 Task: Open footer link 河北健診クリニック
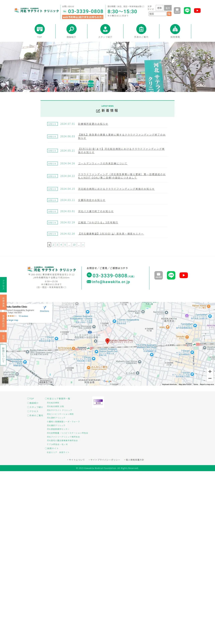point(56,425)
